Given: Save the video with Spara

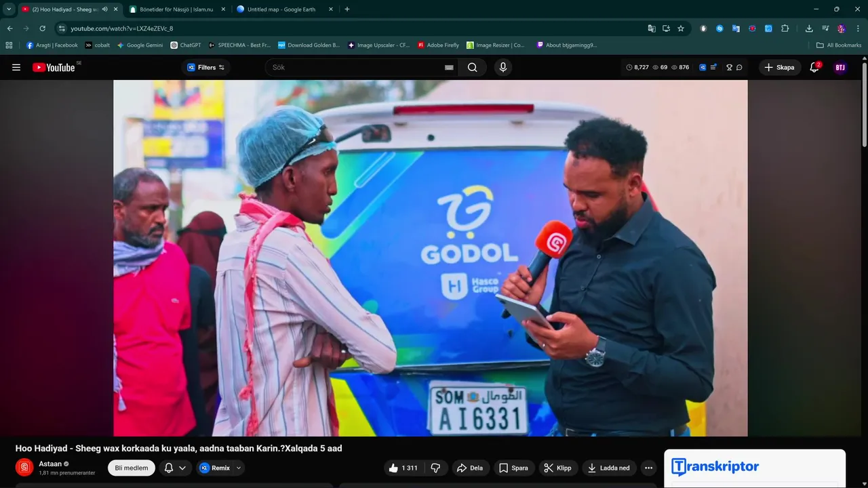Looking at the screenshot, I should (x=513, y=468).
